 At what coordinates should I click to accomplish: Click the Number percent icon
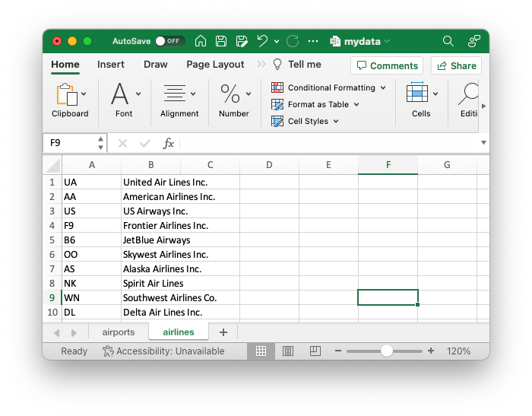click(x=230, y=94)
